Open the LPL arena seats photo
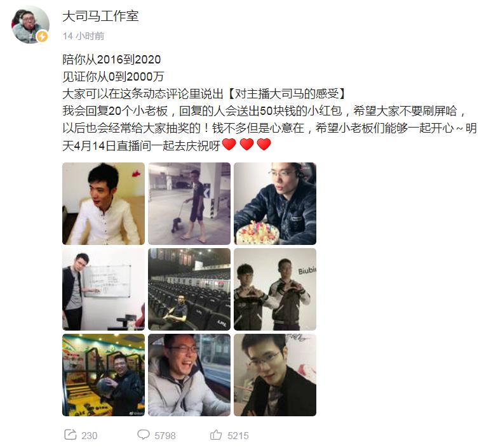Screen dimensions: 484x448 point(189,289)
